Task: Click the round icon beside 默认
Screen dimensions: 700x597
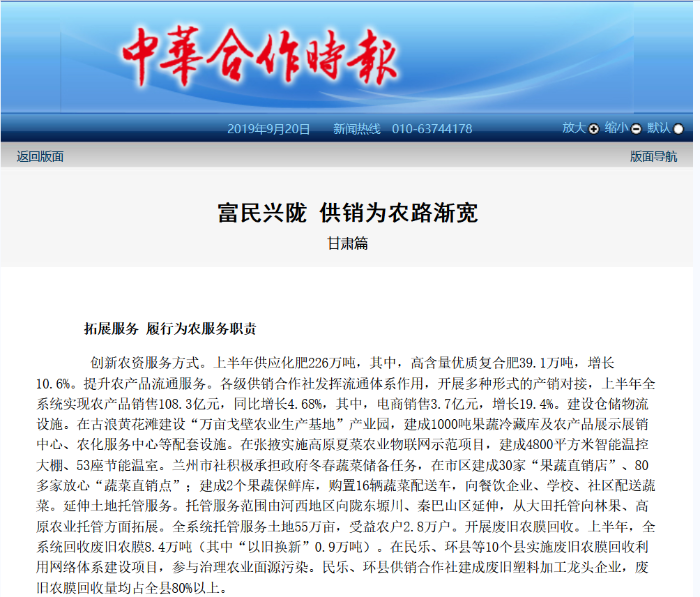Action: tap(678, 129)
